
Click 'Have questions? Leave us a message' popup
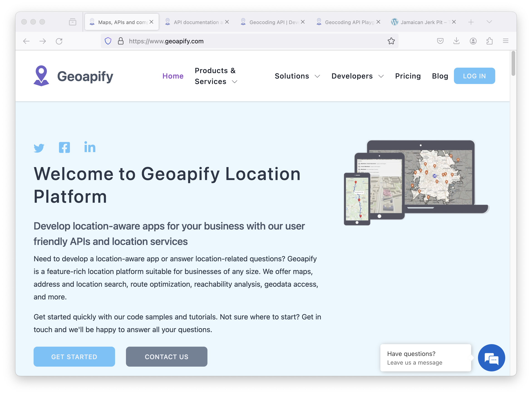(x=425, y=358)
